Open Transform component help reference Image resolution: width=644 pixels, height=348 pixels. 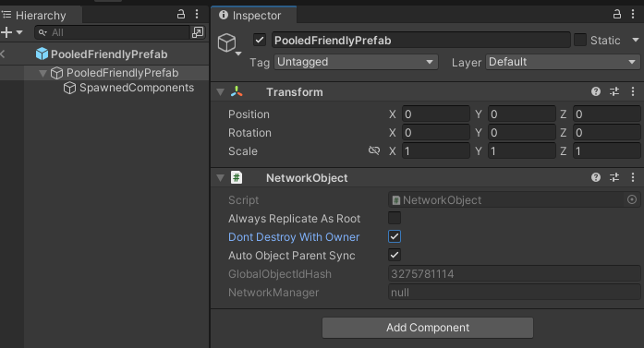tap(596, 91)
